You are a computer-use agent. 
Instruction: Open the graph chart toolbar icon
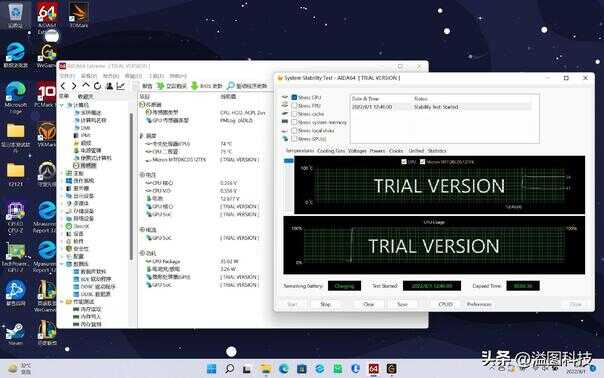click(x=121, y=86)
